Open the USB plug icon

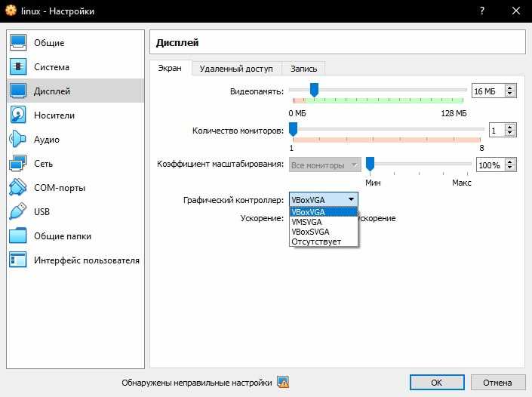click(x=18, y=211)
